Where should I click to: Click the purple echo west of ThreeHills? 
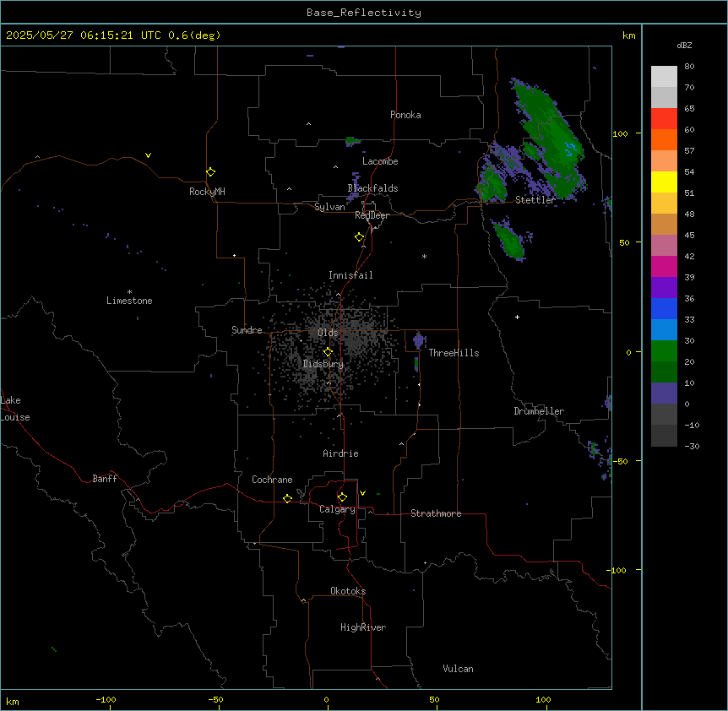[x=419, y=340]
